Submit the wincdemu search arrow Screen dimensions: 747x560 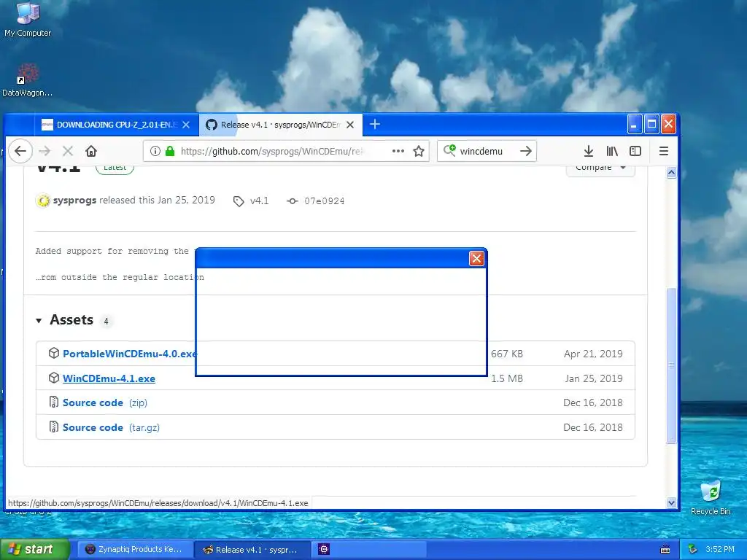526,152
